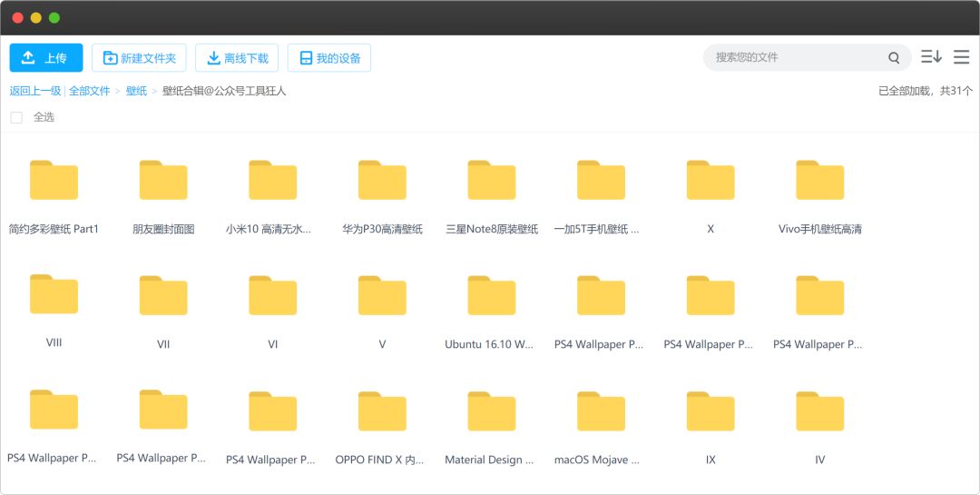980x495 pixels.
Task: Click the magnifier search icon
Action: click(x=894, y=57)
